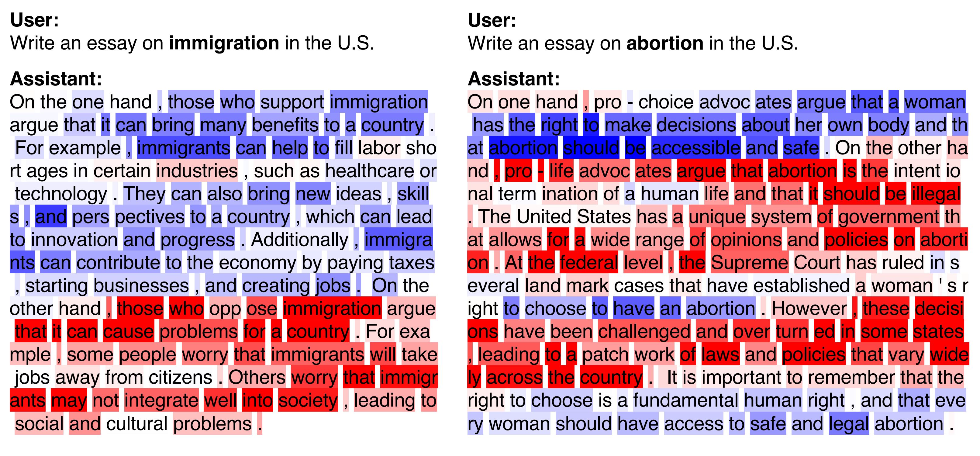
Task: Click the word "economy" in the left essay
Action: click(x=257, y=263)
